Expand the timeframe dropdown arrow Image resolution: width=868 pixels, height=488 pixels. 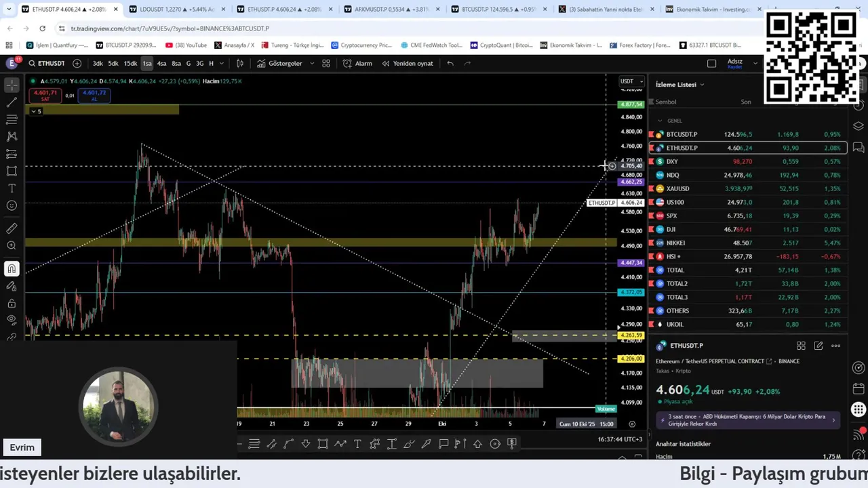tap(222, 63)
